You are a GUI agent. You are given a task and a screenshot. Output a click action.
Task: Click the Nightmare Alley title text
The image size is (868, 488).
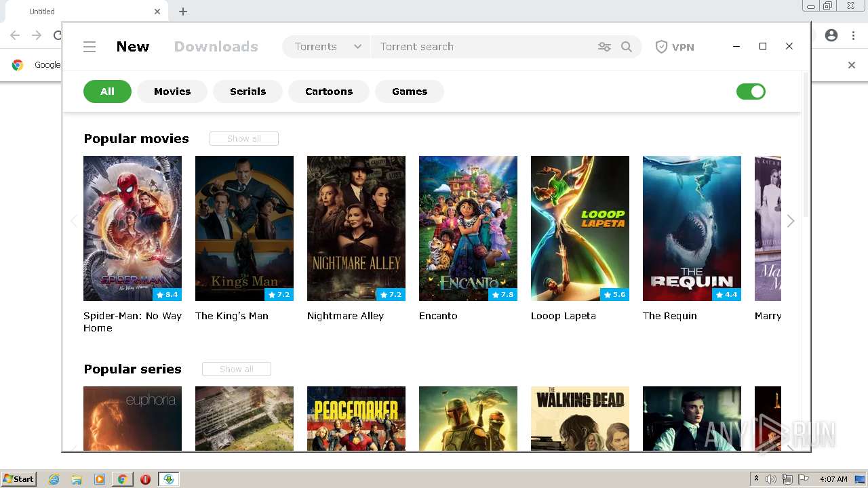345,316
